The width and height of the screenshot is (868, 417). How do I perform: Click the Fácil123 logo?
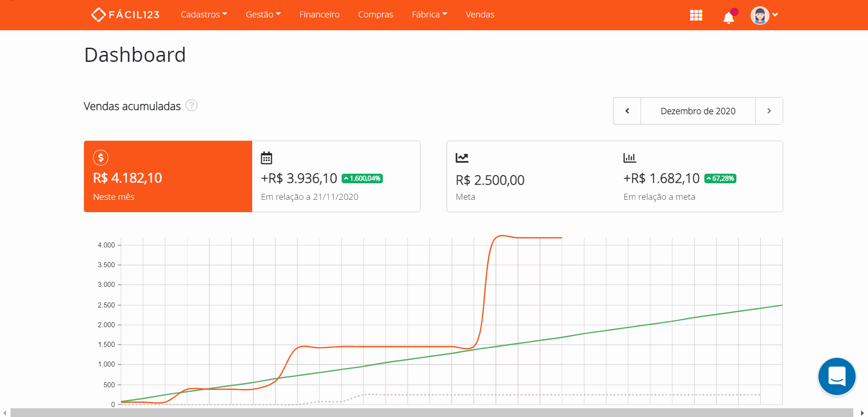tap(125, 15)
